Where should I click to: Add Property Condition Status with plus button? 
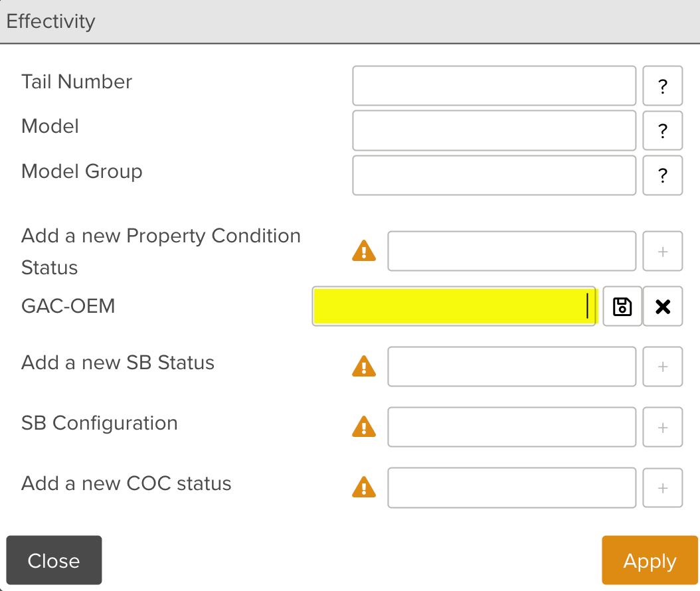[662, 252]
